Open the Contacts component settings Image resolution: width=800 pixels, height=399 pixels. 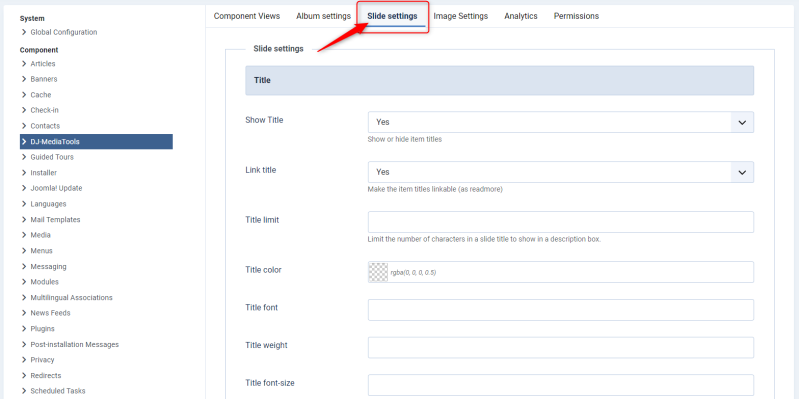[45, 126]
